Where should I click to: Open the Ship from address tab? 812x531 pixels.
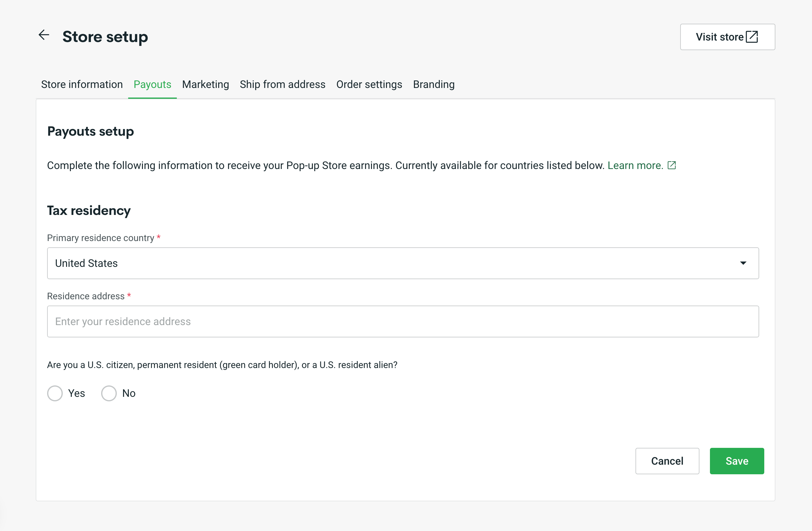(x=282, y=84)
